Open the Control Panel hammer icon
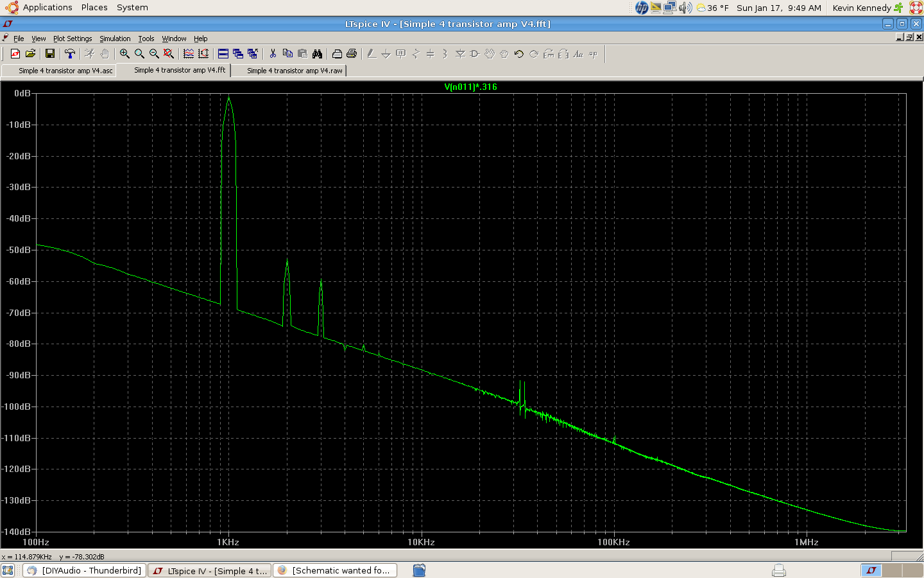The image size is (924, 578). 70,54
